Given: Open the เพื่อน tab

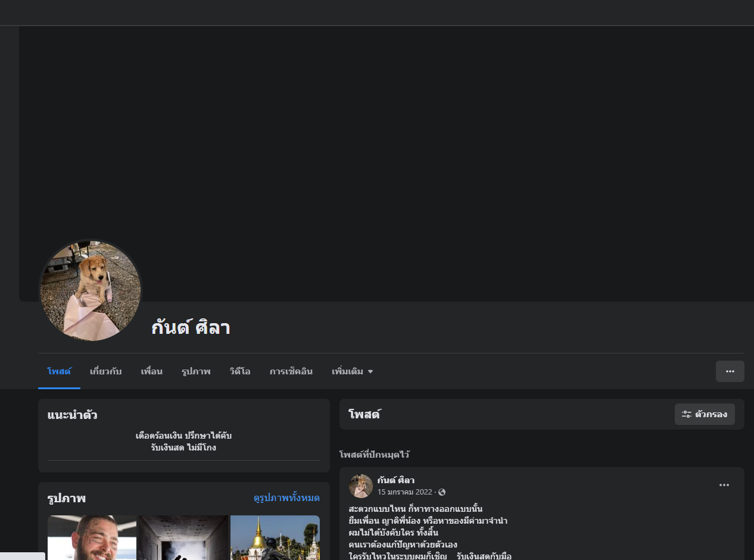Looking at the screenshot, I should (151, 371).
